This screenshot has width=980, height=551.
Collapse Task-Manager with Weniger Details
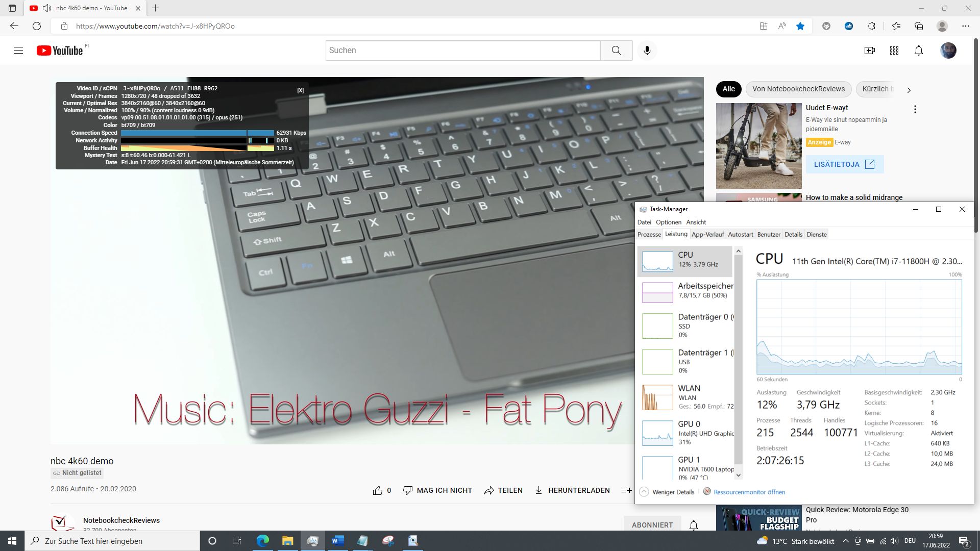(x=668, y=492)
